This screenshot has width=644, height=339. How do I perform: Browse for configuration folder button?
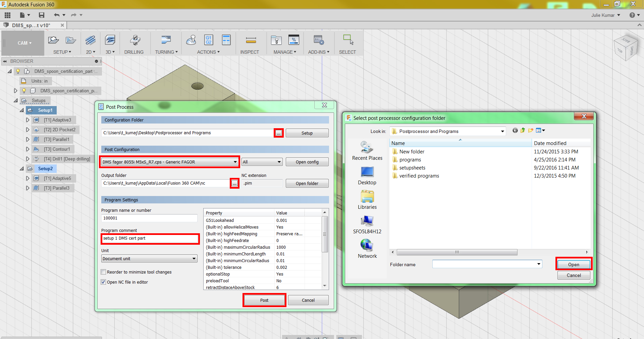click(x=278, y=133)
